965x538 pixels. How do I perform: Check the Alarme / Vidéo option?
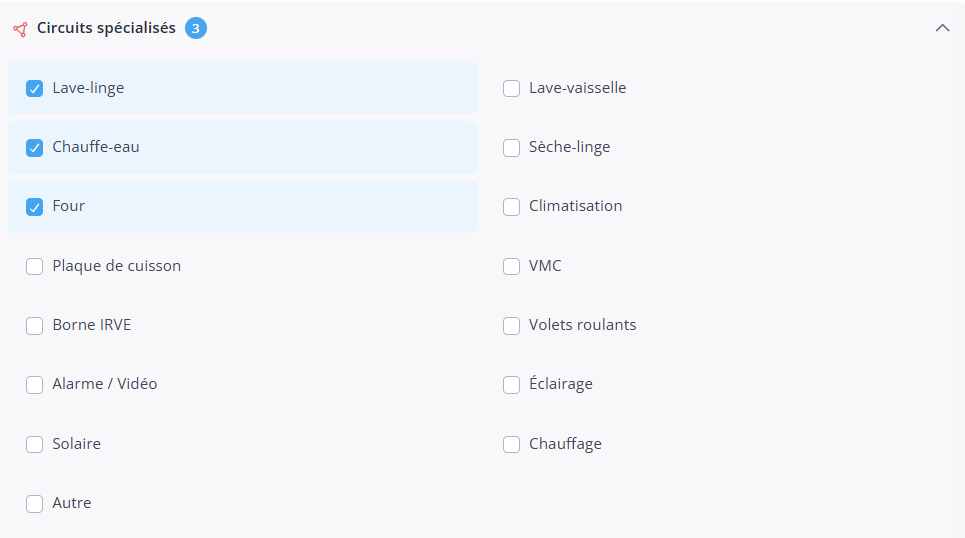34,385
